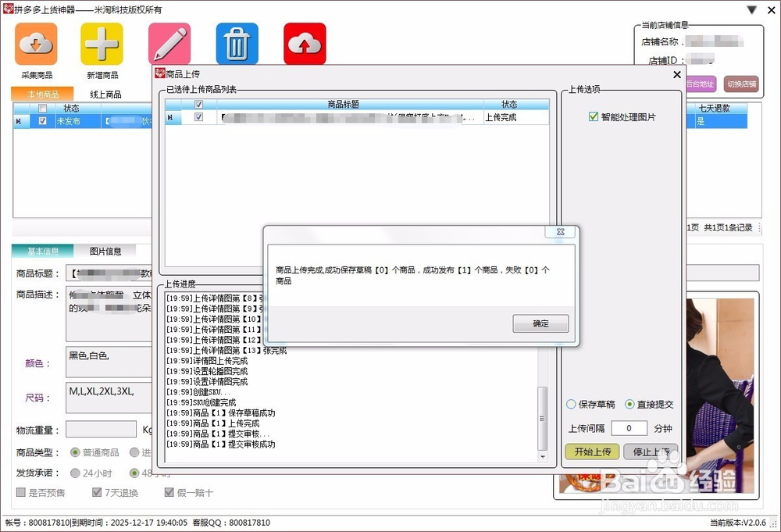Toggle the header checkbox in main product list
The image size is (781, 532).
pyautogui.click(x=42, y=108)
